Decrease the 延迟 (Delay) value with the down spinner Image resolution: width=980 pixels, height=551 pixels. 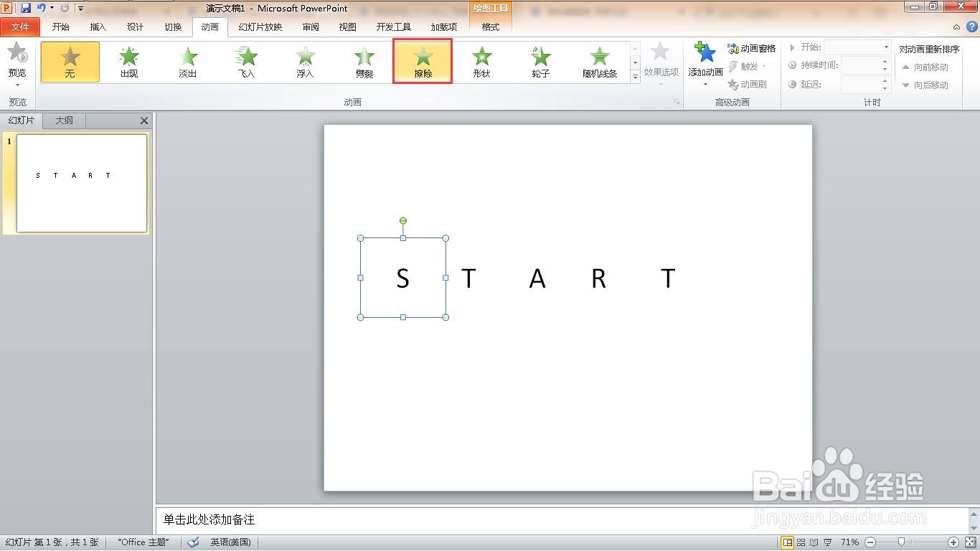(885, 88)
